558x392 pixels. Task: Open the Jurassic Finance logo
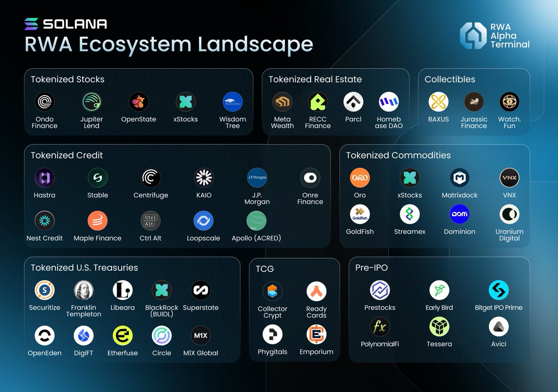coord(474,102)
